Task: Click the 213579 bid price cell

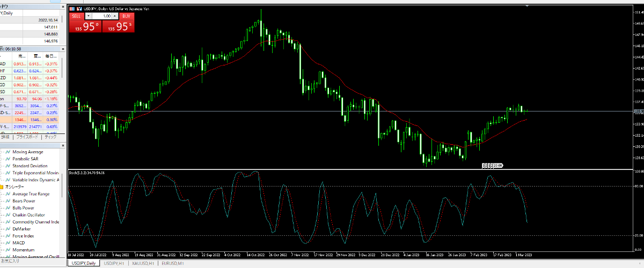Action: tap(21, 126)
